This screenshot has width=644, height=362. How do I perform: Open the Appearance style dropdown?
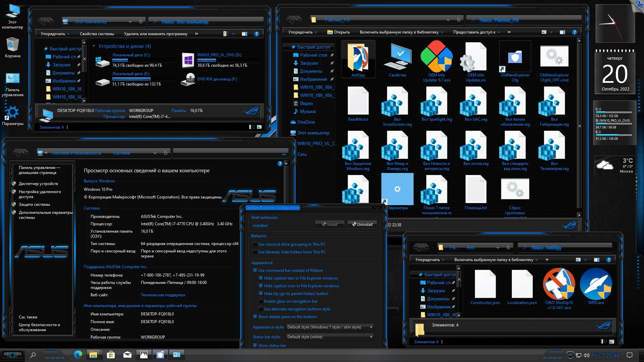coord(330,327)
